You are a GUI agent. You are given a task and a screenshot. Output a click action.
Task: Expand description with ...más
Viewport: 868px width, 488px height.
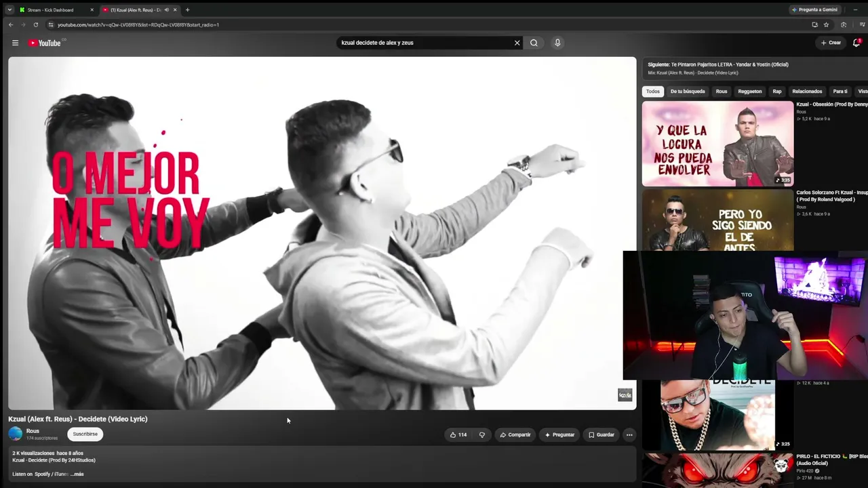coord(77,474)
